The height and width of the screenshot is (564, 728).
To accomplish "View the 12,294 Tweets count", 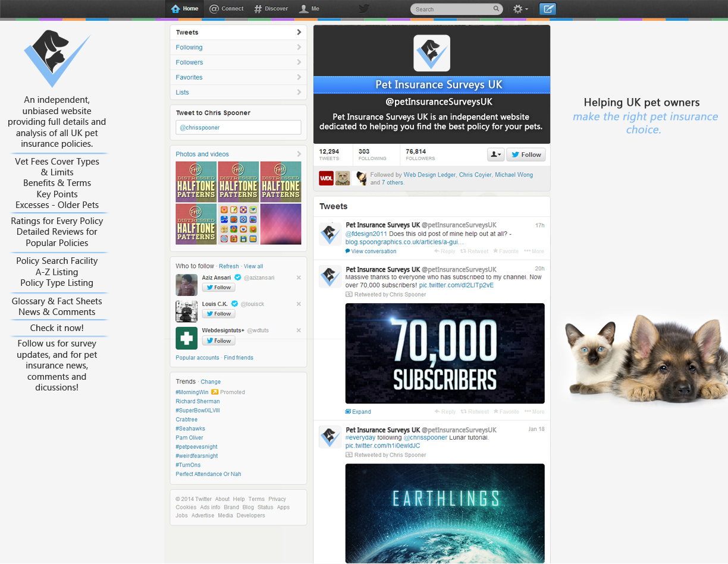I will (329, 155).
